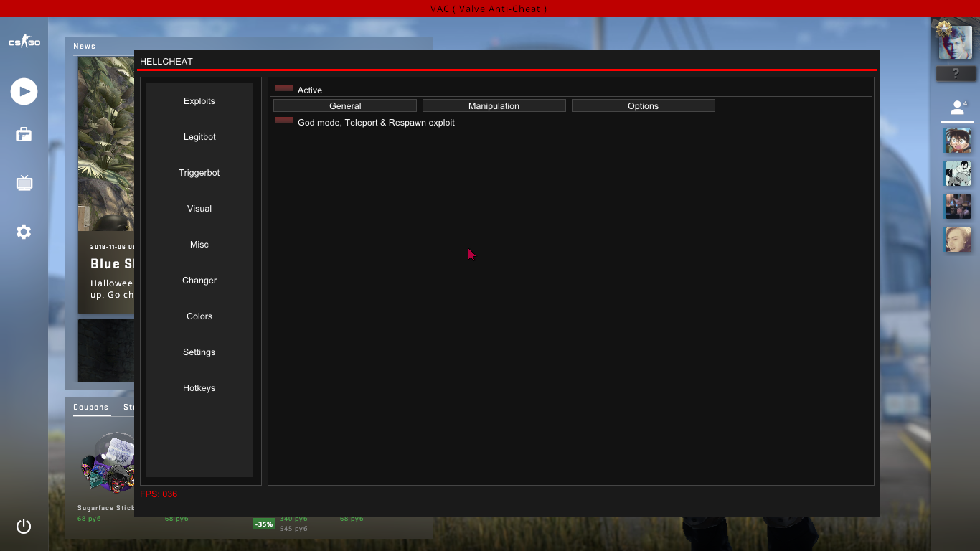The height and width of the screenshot is (551, 980).
Task: Select the Coupons tab
Action: click(90, 407)
